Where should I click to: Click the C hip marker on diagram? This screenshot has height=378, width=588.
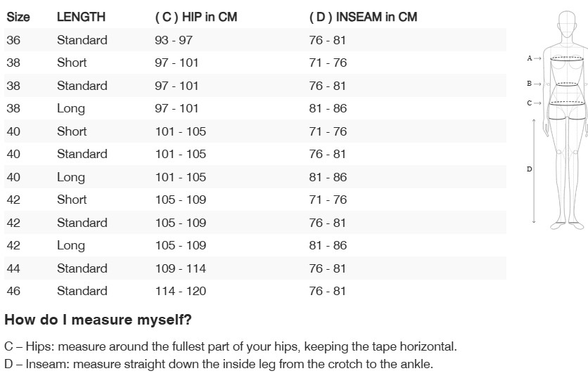tap(534, 103)
